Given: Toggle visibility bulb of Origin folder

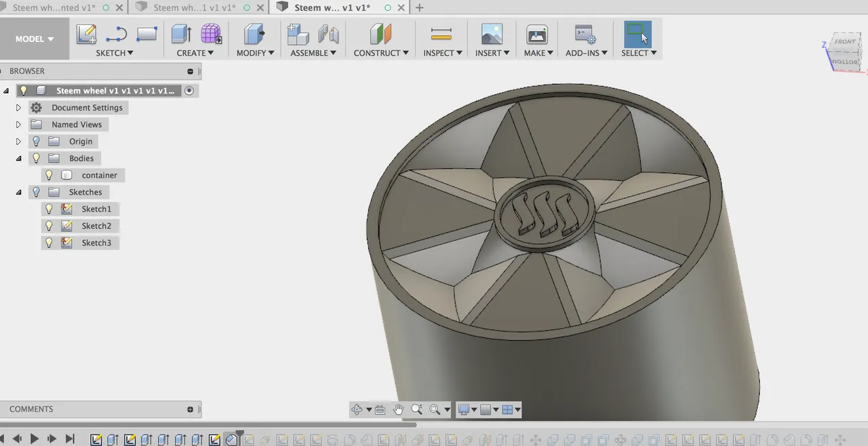Looking at the screenshot, I should (x=36, y=141).
